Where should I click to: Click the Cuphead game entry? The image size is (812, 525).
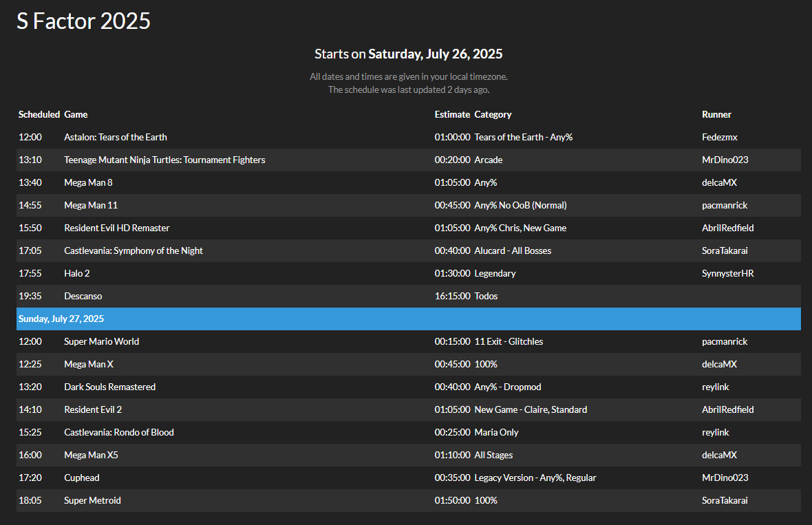pyautogui.click(x=82, y=478)
